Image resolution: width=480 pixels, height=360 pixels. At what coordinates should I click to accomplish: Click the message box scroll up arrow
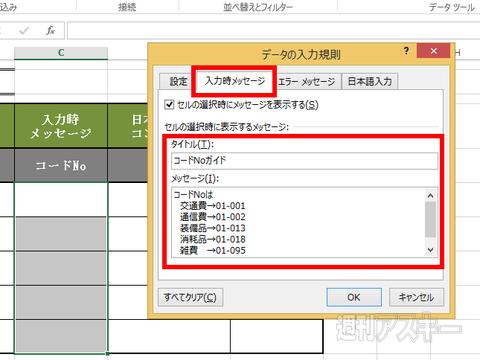(431, 195)
